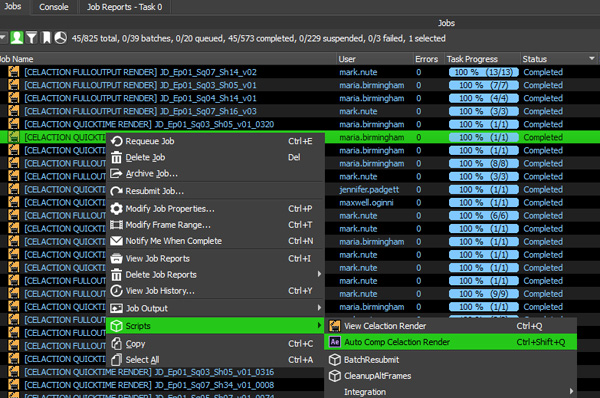The image size is (600, 398).
Task: Toggle the funnel filter icon in Jobs toolbar
Action: pyautogui.click(x=32, y=38)
